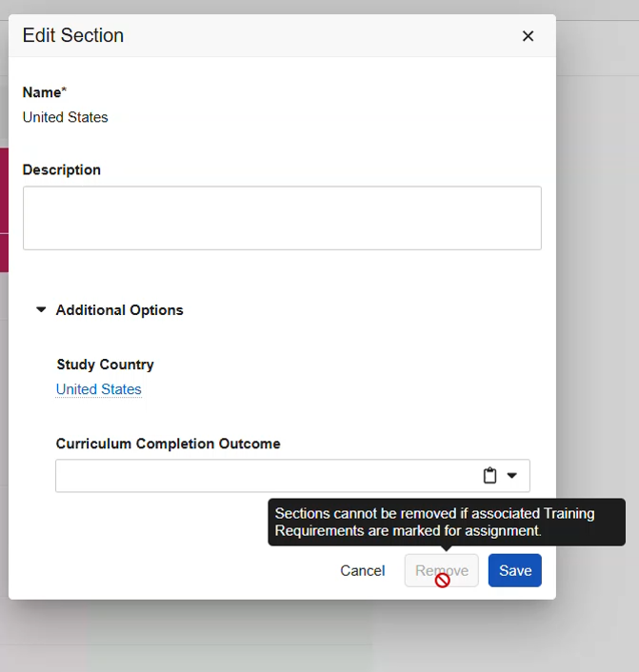Open the Curriculum Completion Outcome dropdown arrow
Viewport: 639px width, 672px height.
(x=511, y=476)
